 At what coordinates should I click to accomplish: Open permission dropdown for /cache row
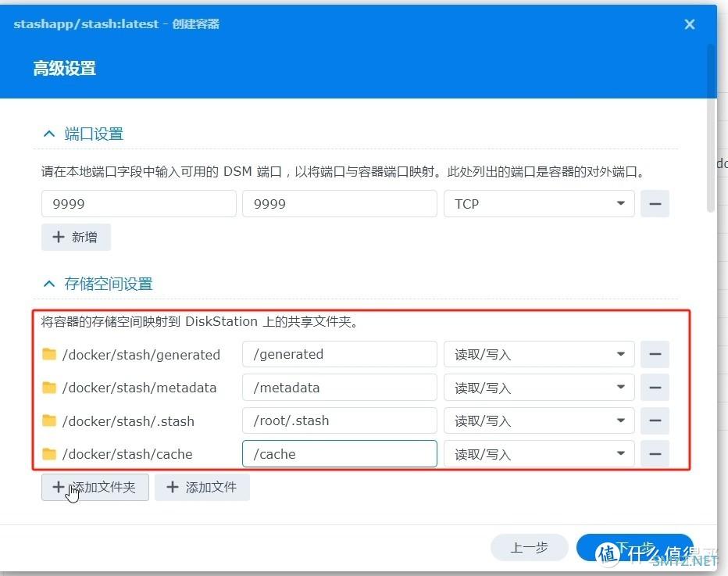[539, 454]
